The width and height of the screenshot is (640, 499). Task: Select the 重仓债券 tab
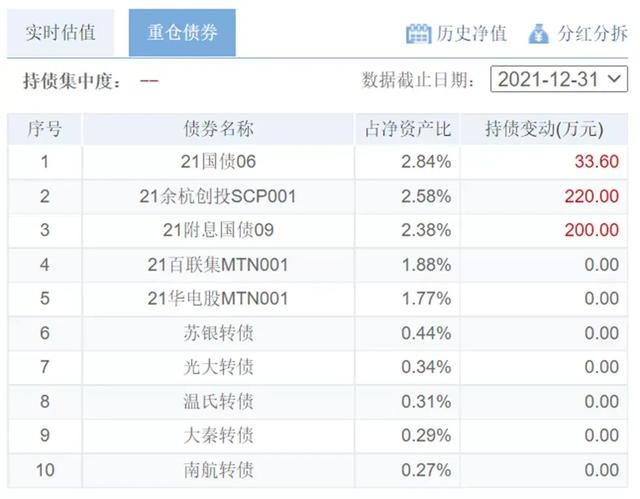point(182,33)
